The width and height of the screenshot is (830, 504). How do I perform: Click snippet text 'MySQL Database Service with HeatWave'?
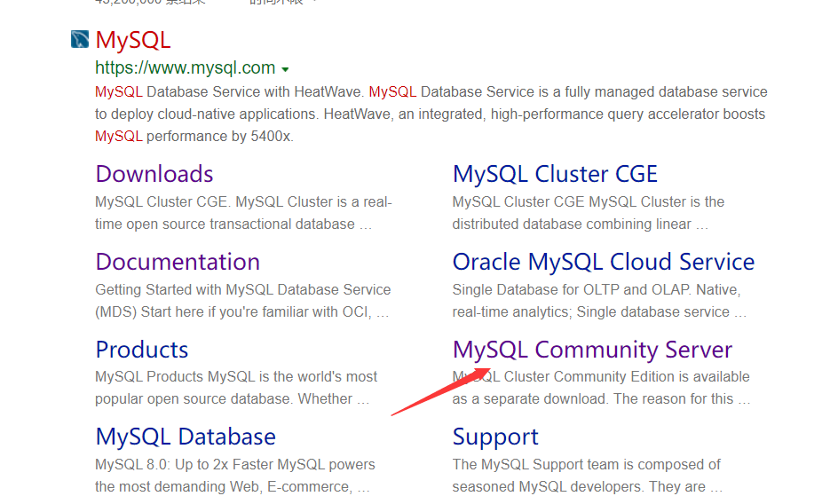click(228, 92)
